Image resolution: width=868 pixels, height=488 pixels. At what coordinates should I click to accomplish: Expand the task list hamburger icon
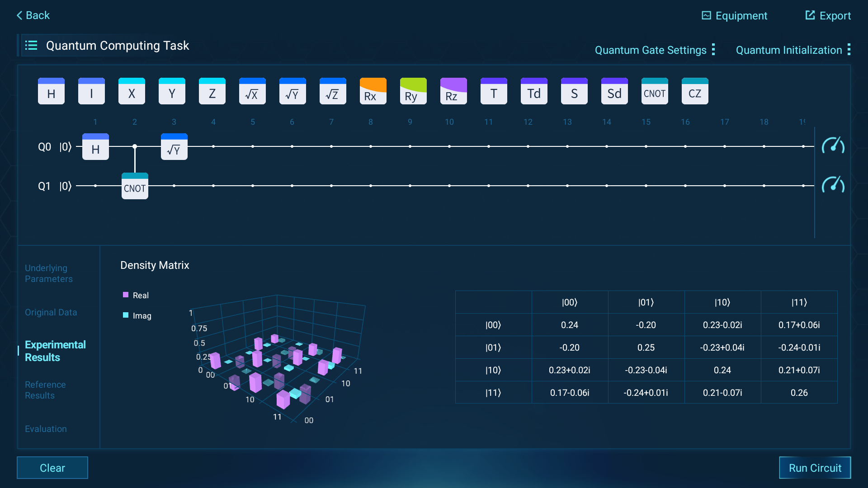click(x=31, y=46)
